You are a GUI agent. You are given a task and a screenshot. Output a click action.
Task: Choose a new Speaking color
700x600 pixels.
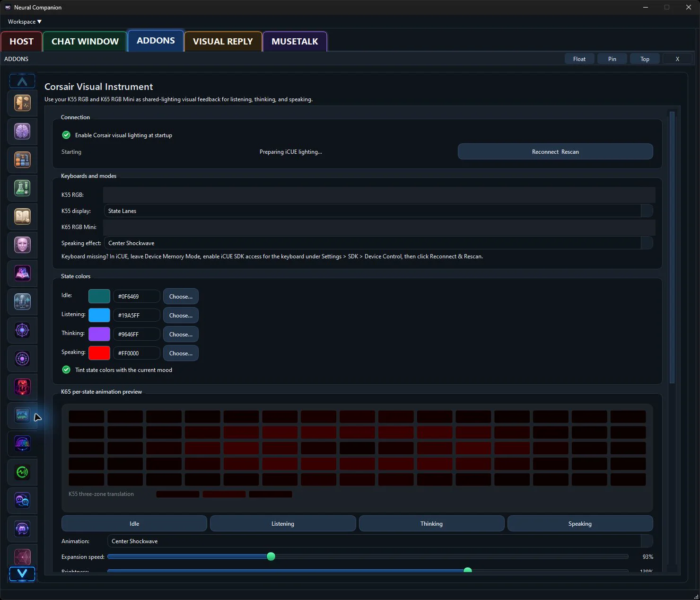181,353
